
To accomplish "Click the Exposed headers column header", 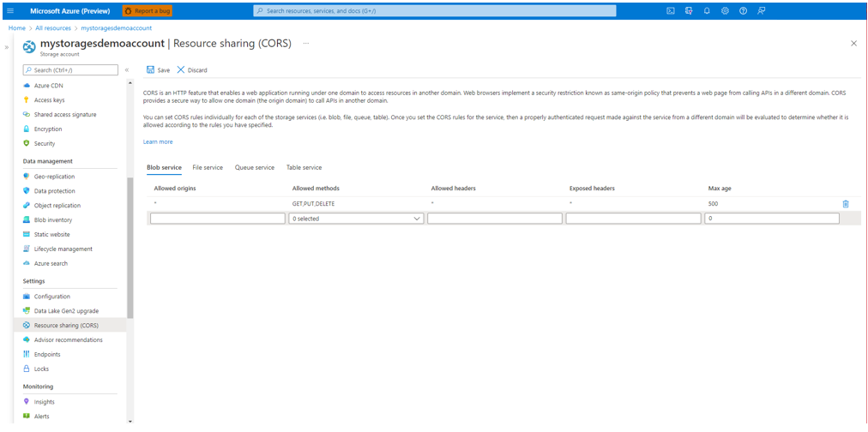I will [x=592, y=189].
